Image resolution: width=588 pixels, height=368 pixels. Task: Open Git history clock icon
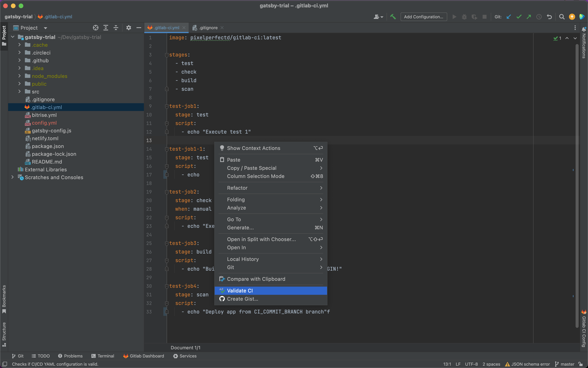539,17
